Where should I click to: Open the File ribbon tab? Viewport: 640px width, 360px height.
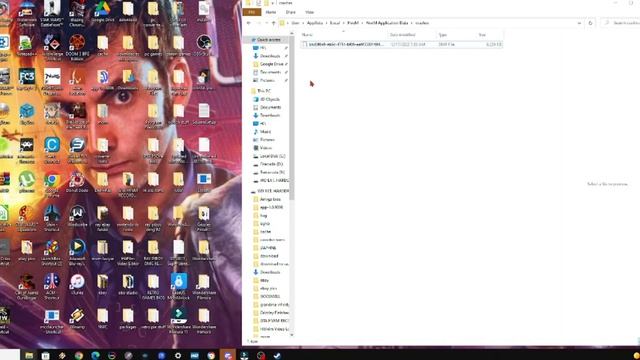251,12
